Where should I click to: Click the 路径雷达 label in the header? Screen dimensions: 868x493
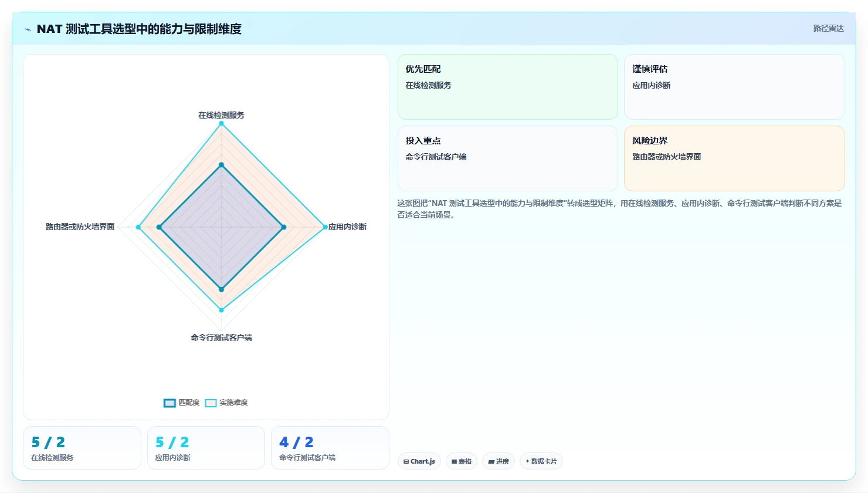(x=828, y=28)
